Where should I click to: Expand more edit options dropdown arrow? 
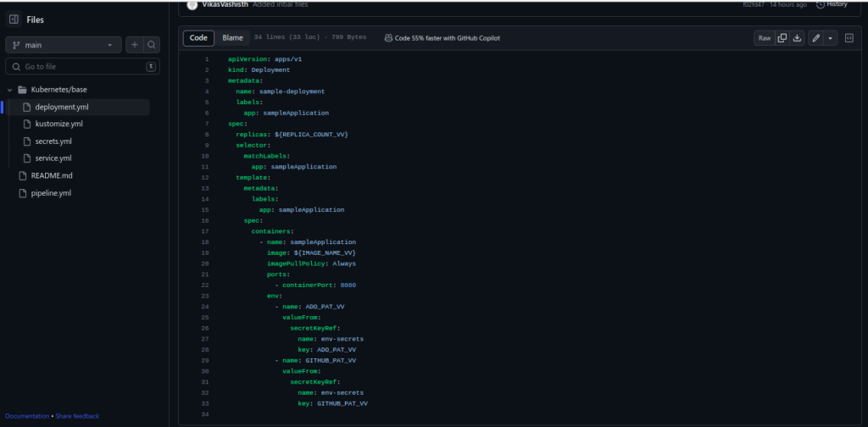[829, 38]
